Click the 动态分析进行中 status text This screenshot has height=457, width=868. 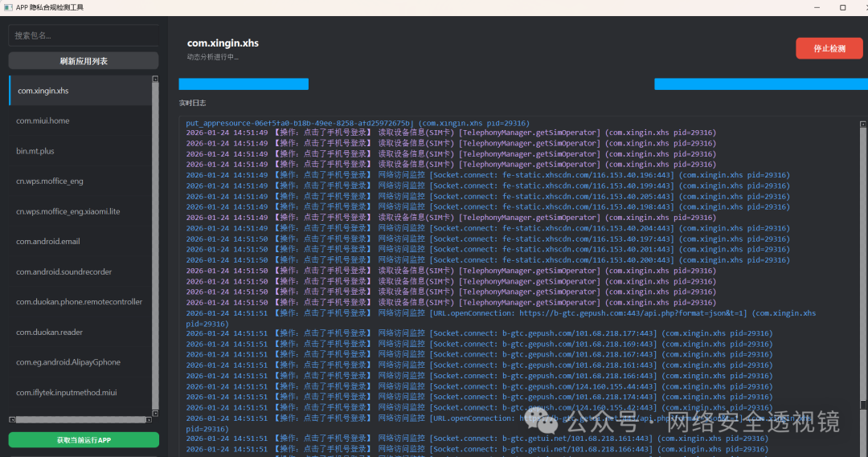tap(212, 57)
